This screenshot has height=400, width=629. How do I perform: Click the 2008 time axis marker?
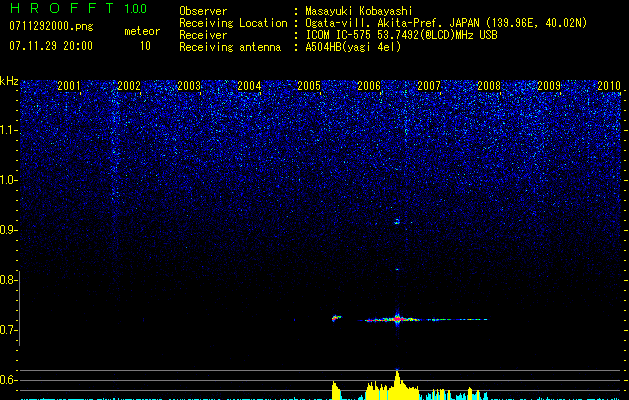click(489, 85)
